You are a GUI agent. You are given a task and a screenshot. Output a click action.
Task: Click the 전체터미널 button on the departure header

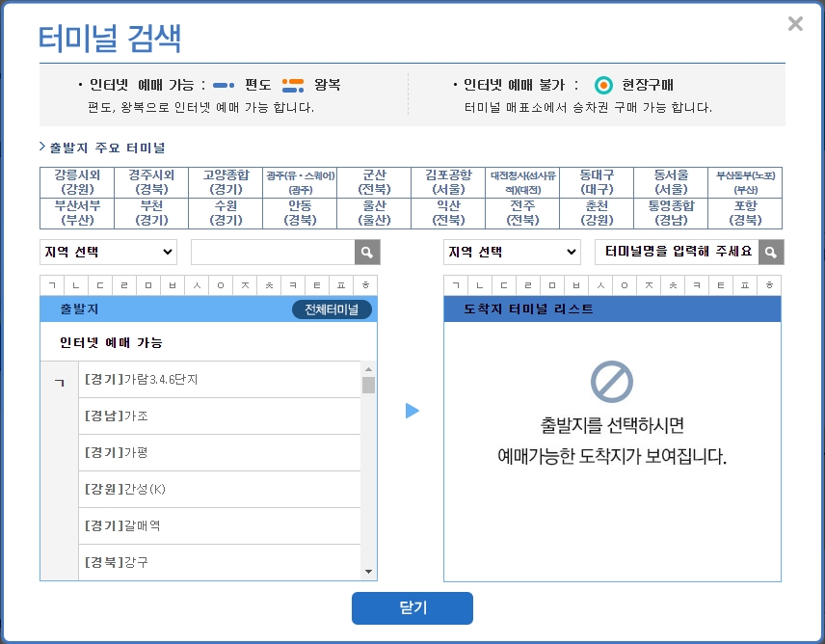click(332, 309)
